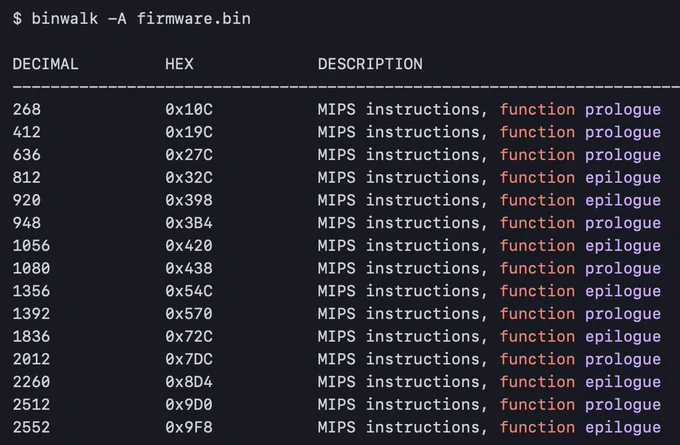The image size is (680, 445).
Task: Click decimal offset 1080
Action: [31, 268]
